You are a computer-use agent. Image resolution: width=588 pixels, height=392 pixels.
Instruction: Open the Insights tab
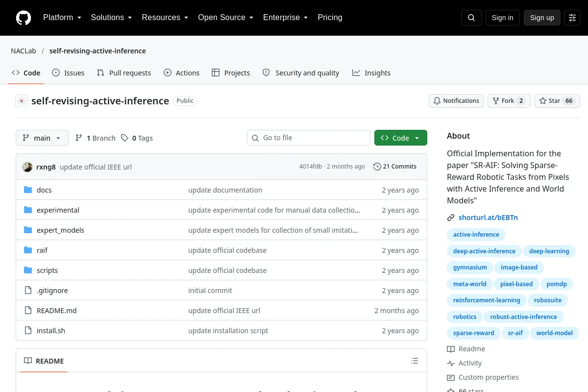[371, 73]
